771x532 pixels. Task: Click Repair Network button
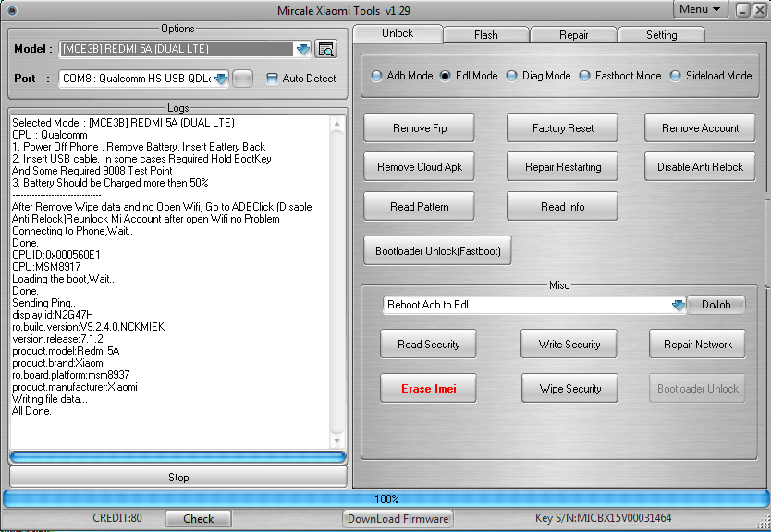pyautogui.click(x=697, y=345)
